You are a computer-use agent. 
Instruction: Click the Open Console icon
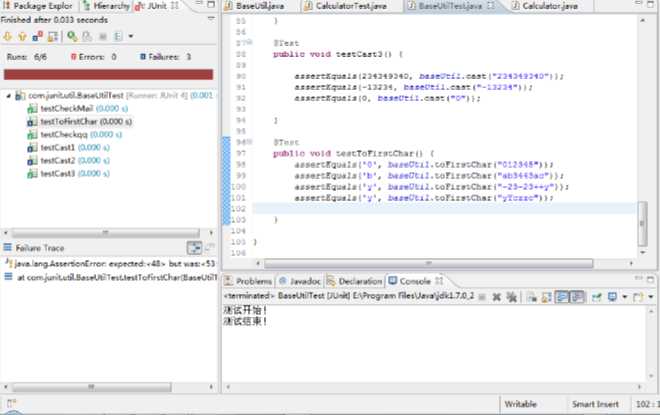[x=638, y=297]
